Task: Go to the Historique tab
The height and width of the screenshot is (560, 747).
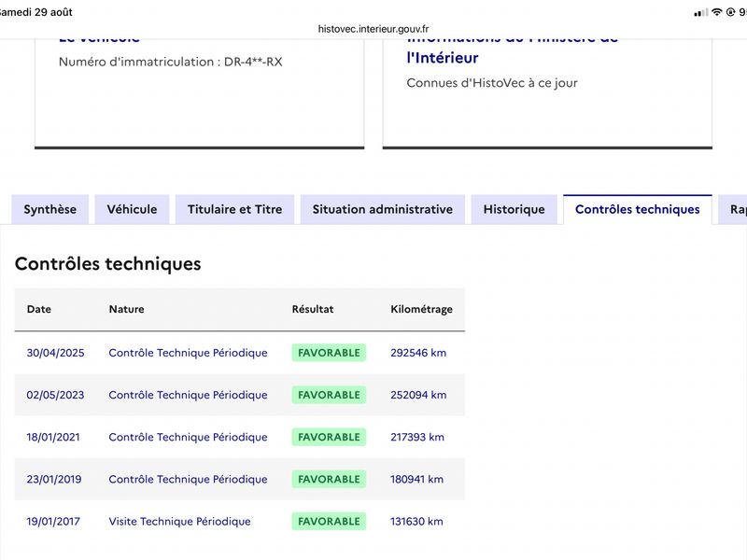Action: (x=514, y=209)
